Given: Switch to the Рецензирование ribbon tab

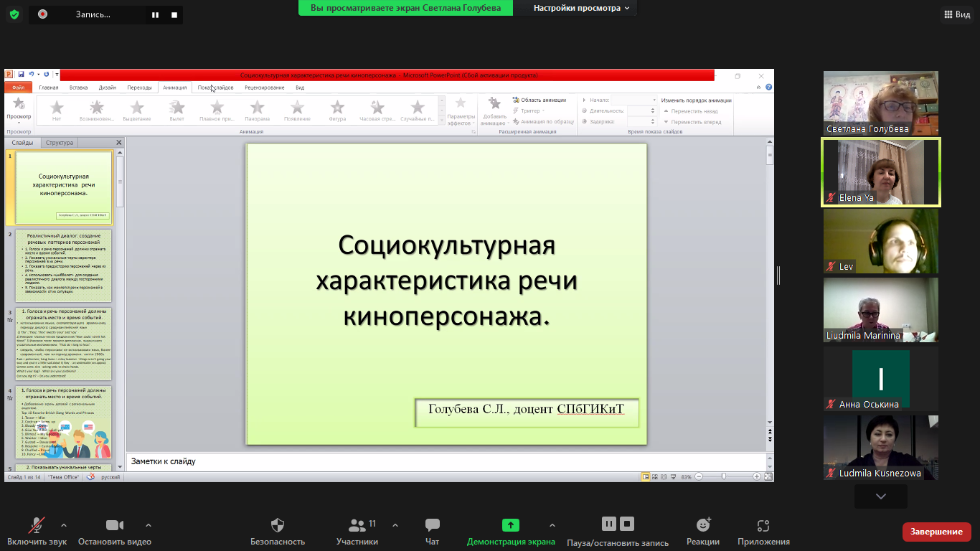Looking at the screenshot, I should pyautogui.click(x=264, y=88).
